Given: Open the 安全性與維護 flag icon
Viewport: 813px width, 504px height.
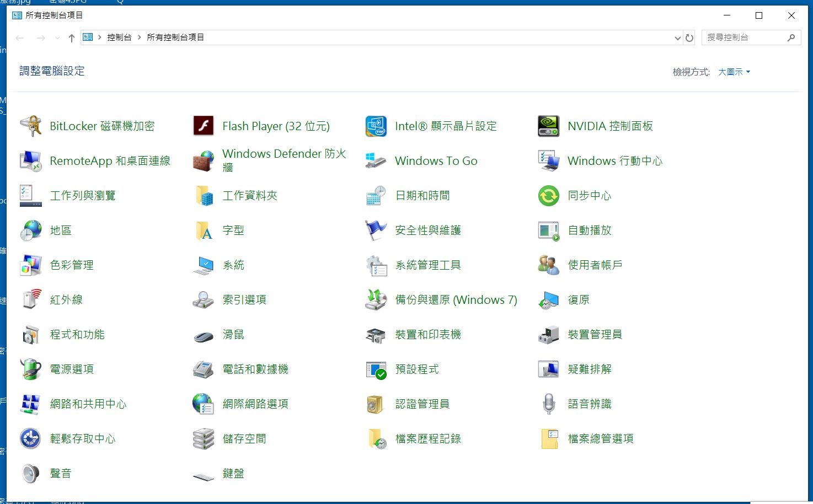Looking at the screenshot, I should (x=376, y=230).
